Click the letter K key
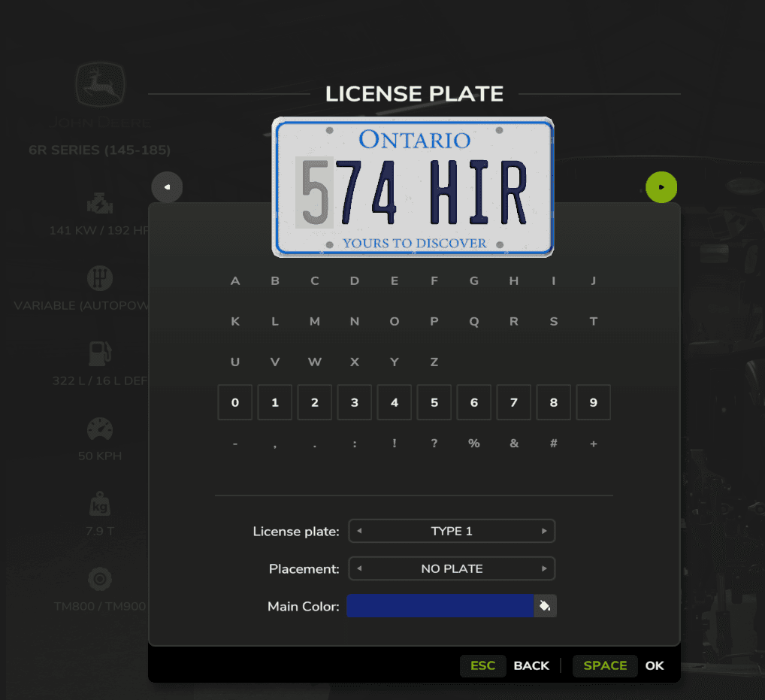The width and height of the screenshot is (765, 700). click(235, 321)
